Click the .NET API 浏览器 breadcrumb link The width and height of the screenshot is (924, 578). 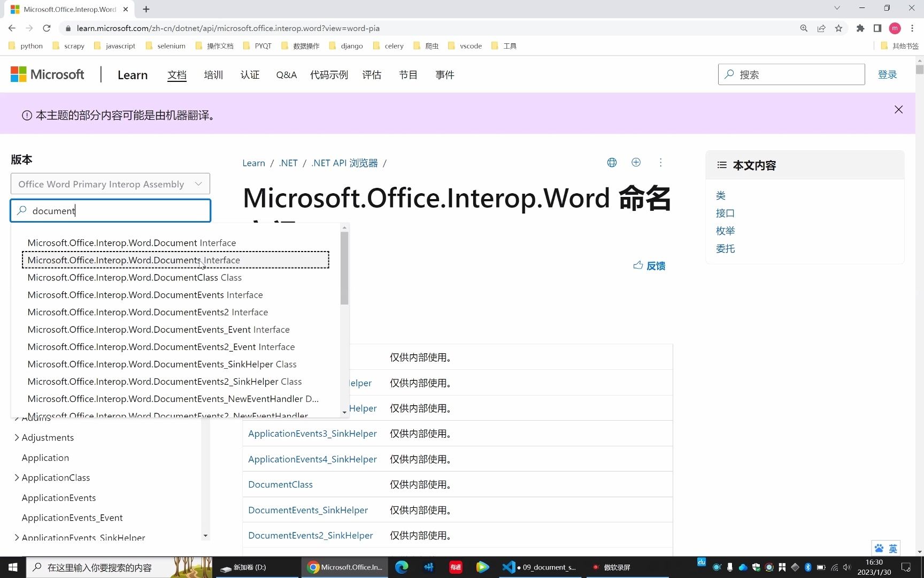point(344,163)
